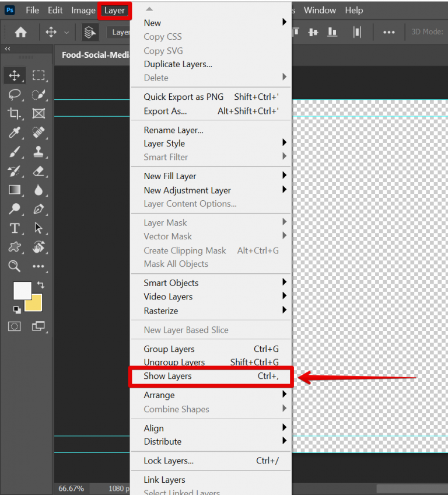Select the Lasso tool
Screen dimensions: 448x495
click(15, 95)
